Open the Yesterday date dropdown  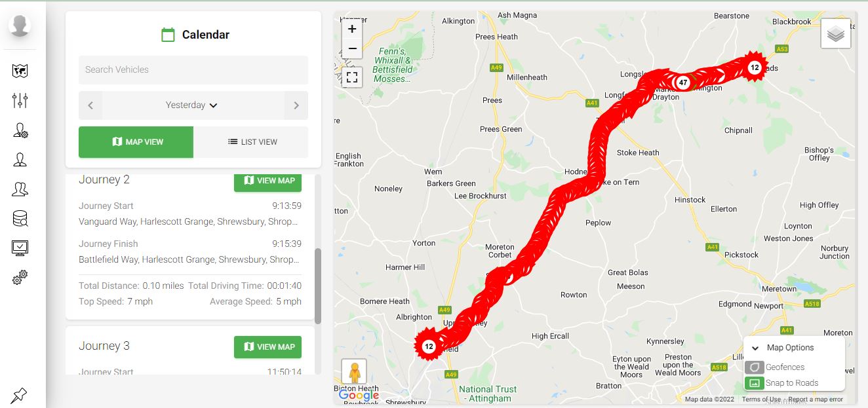coord(192,105)
